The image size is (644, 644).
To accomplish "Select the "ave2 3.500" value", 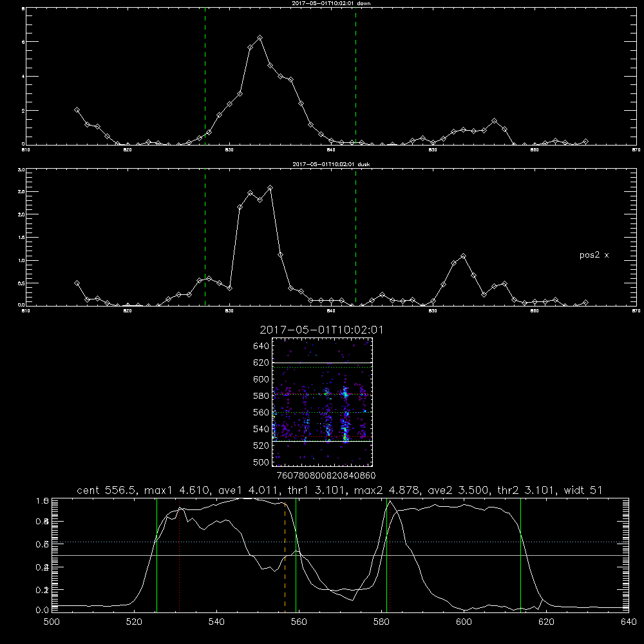I will [458, 490].
